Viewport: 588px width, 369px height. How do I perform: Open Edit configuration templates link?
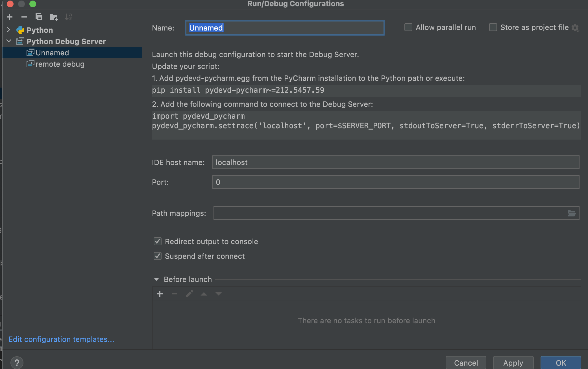point(61,339)
